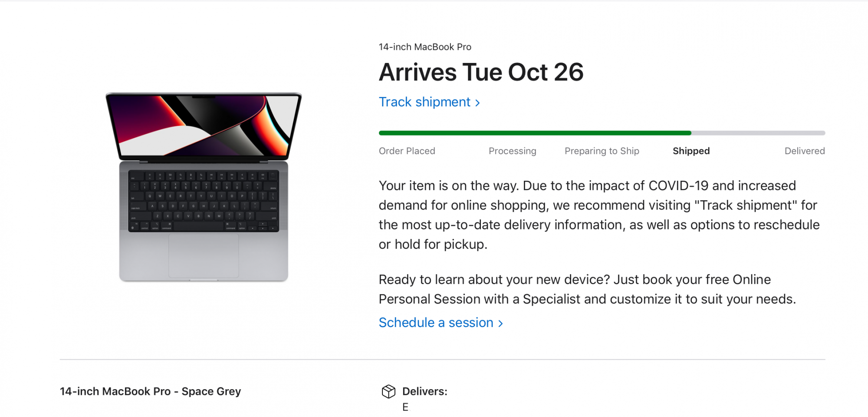Click the shipping box icon beside Delivers

click(388, 391)
